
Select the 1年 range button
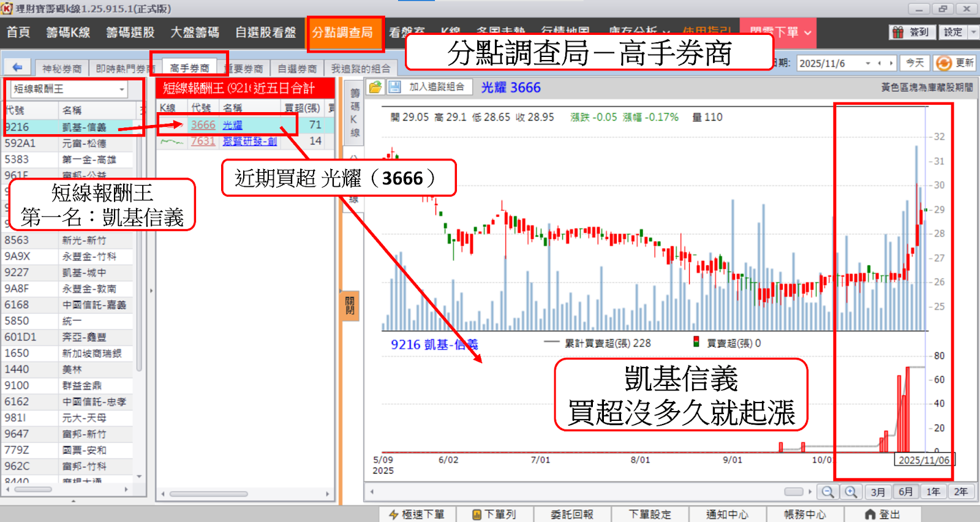pyautogui.click(x=933, y=491)
